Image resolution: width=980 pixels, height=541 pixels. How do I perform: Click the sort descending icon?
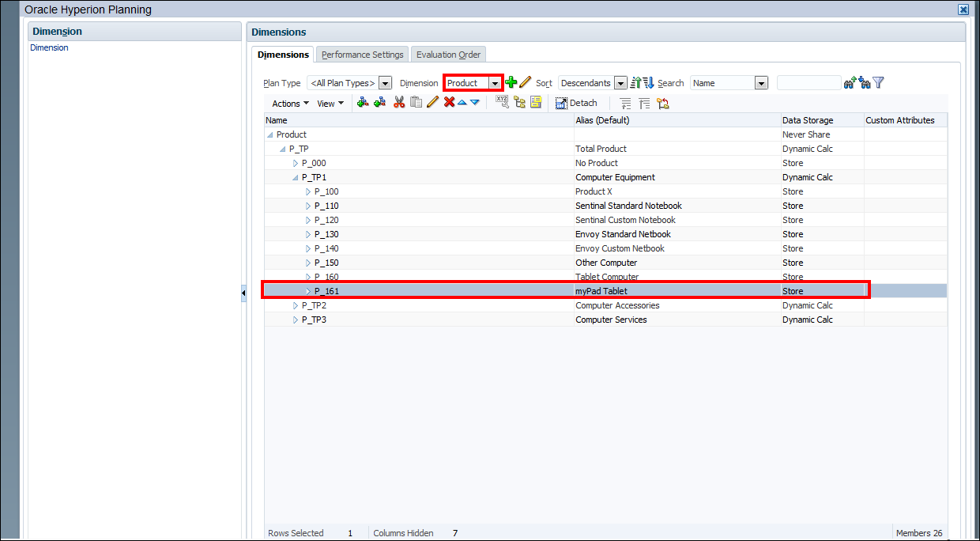pyautogui.click(x=648, y=82)
